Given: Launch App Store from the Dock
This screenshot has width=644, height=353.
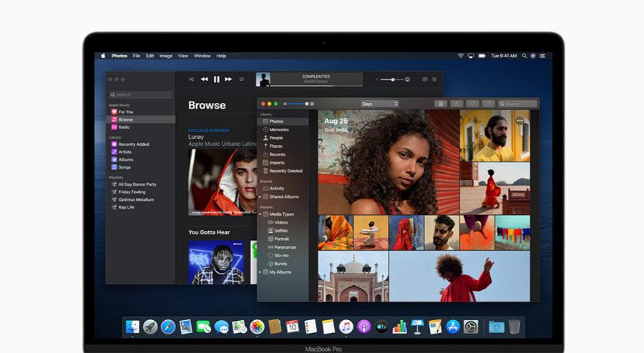Looking at the screenshot, I should tap(453, 327).
